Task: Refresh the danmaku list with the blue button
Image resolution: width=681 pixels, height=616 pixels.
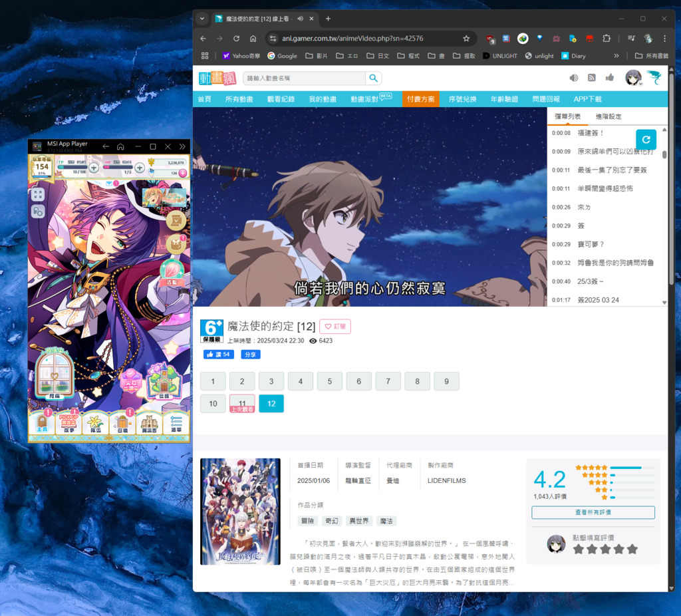Action: [646, 140]
